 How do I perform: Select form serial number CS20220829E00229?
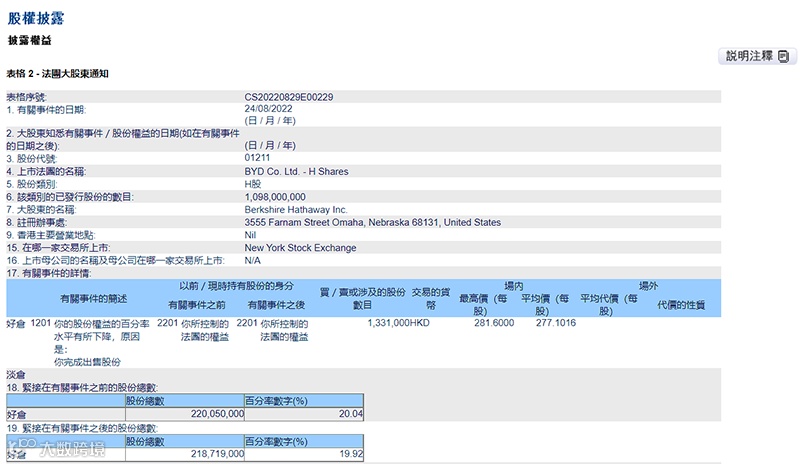coord(289,97)
